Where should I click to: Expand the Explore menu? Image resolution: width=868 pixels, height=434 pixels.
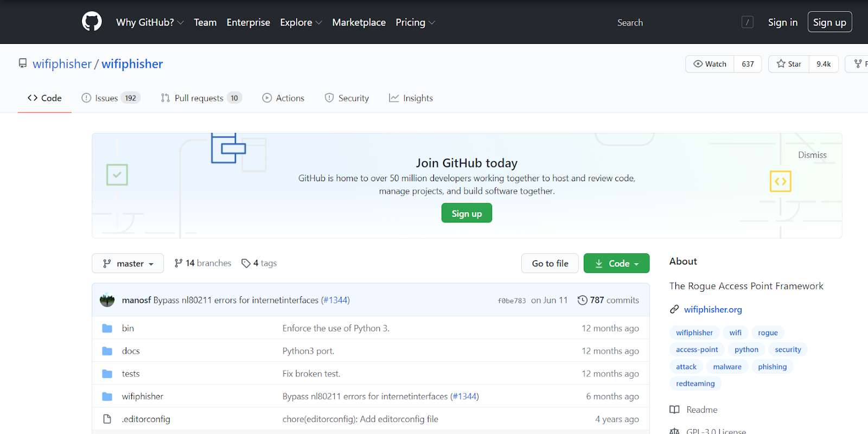(301, 22)
